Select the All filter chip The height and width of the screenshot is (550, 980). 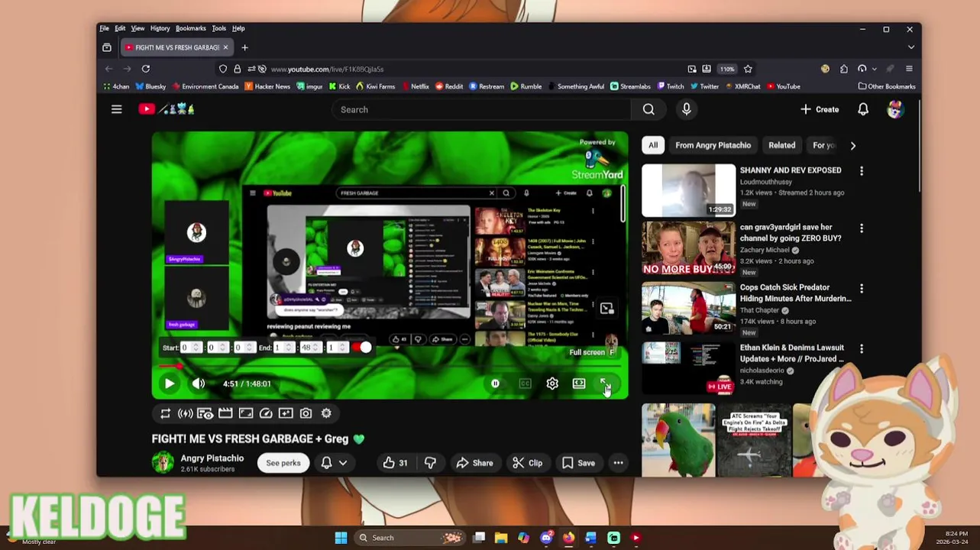[x=653, y=145]
